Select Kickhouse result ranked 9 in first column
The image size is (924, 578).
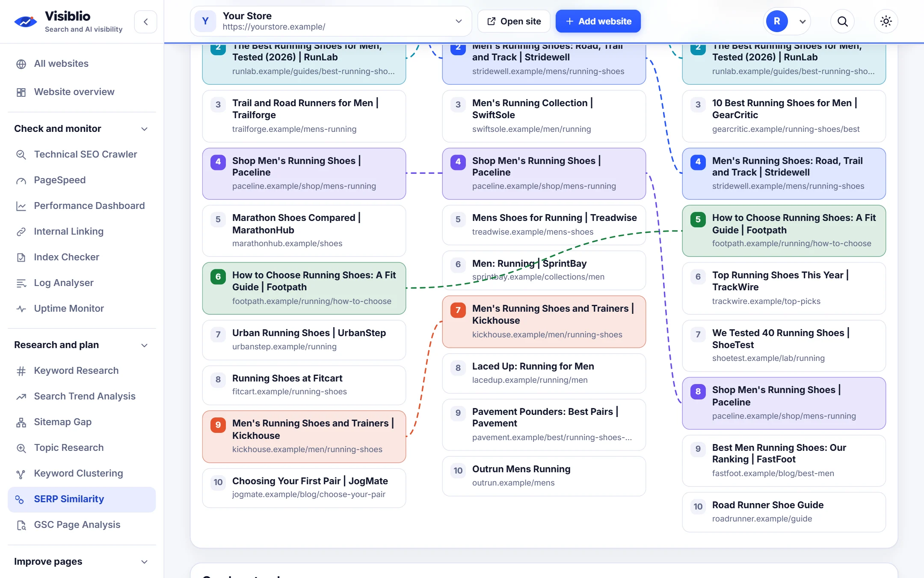tap(304, 436)
